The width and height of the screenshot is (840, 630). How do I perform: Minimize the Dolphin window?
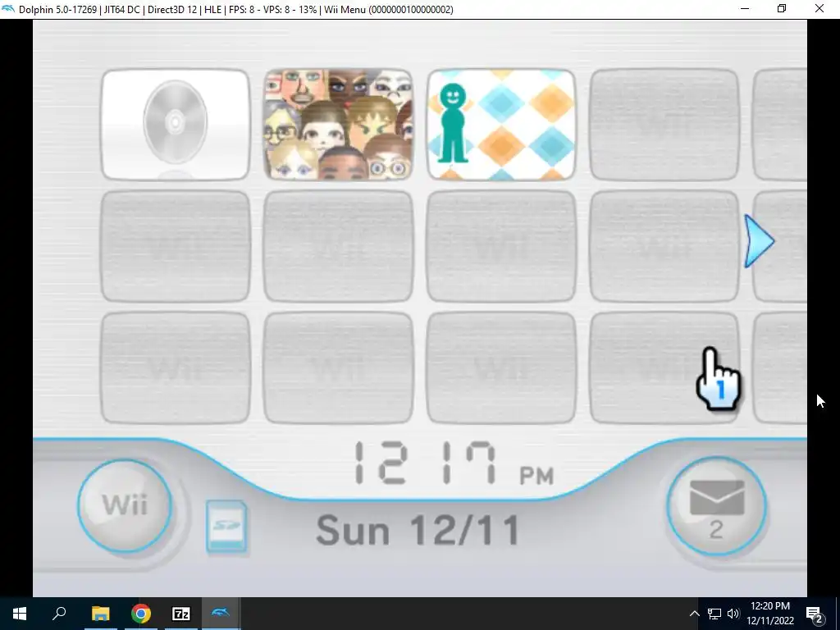(x=745, y=8)
